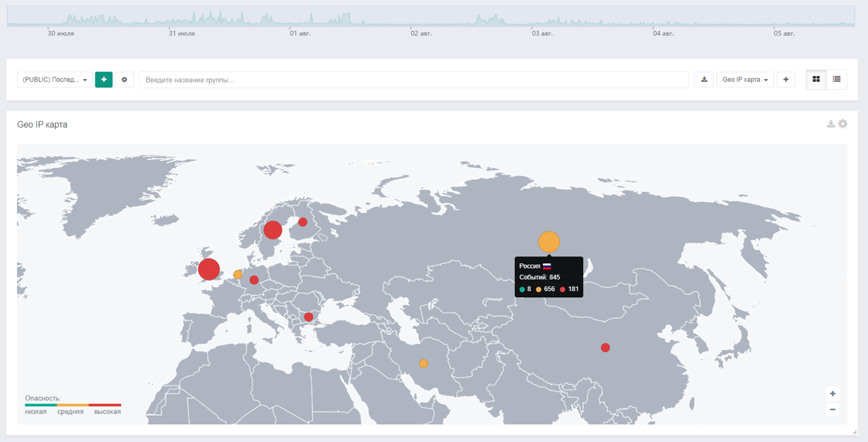Select the orange marker over Iran
Screen dimensions: 868x442
coord(424,364)
